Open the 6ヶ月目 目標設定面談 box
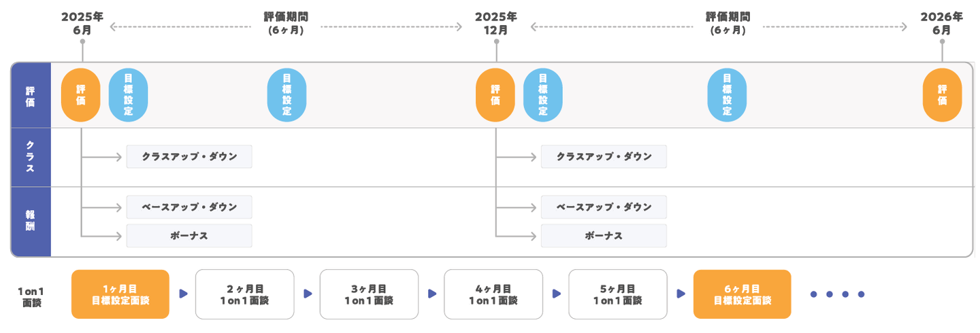 [742, 294]
